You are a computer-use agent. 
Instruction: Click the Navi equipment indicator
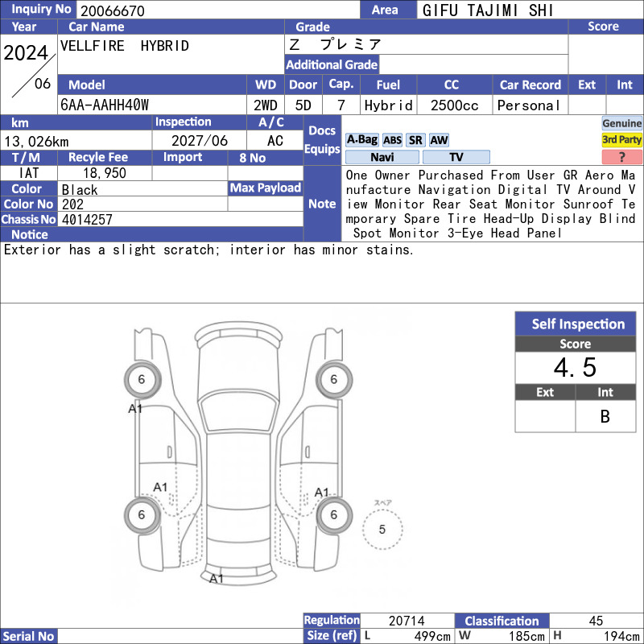tap(382, 157)
